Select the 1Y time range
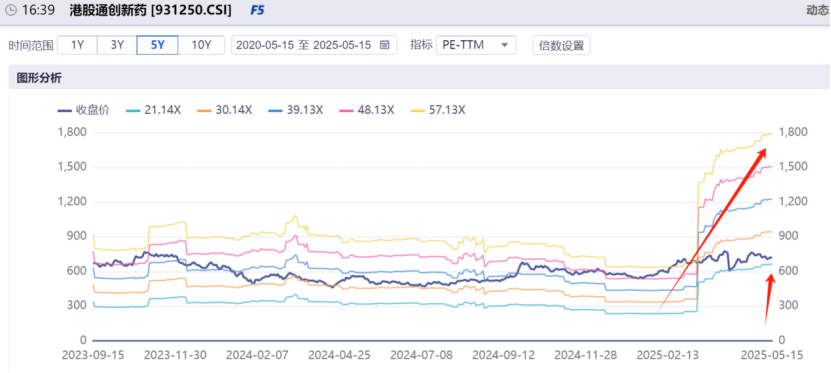 point(77,45)
